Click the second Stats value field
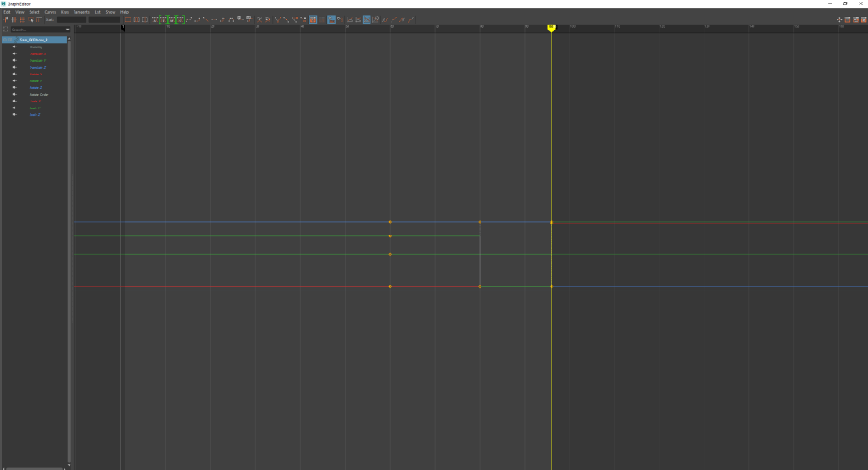Screen dimensions: 868x470 coord(104,19)
